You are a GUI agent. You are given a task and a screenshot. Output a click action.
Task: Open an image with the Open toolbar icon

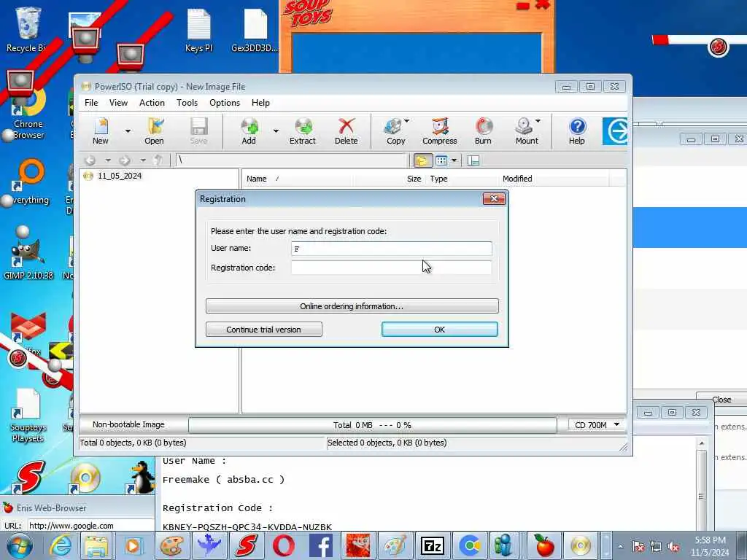pyautogui.click(x=155, y=131)
